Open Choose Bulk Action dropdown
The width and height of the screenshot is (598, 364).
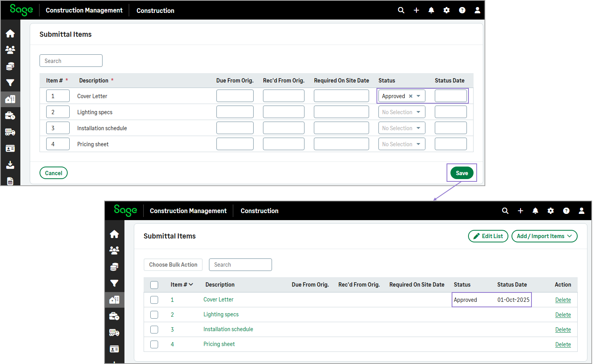[173, 265]
